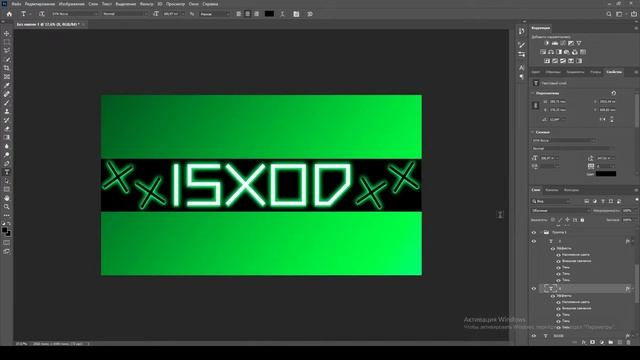Viewport: 640px width, 360px height.
Task: Delete layer trash icon
Action: coord(629,342)
